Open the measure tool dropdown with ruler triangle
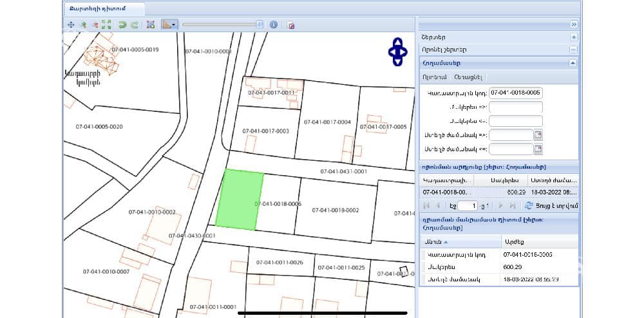Viewport: 644px width, 318px height. (169, 24)
